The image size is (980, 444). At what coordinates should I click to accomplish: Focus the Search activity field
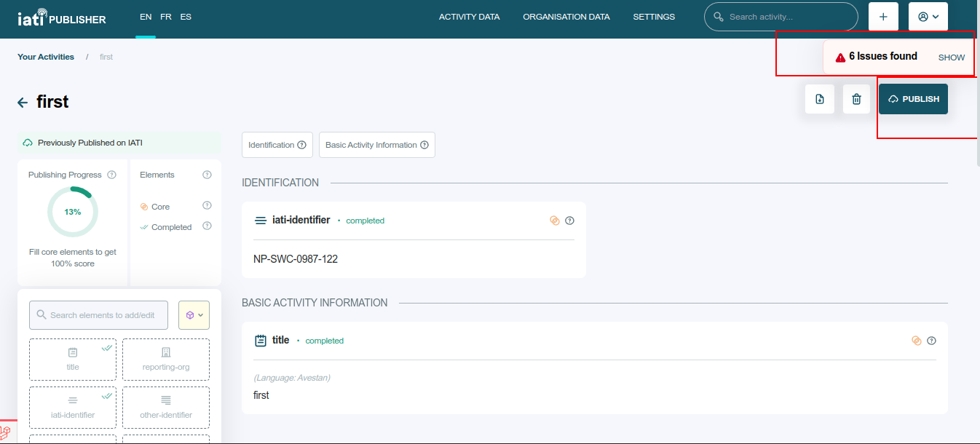781,17
